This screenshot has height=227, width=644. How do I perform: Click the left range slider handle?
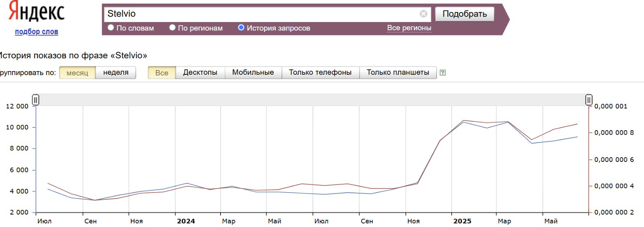coord(35,100)
